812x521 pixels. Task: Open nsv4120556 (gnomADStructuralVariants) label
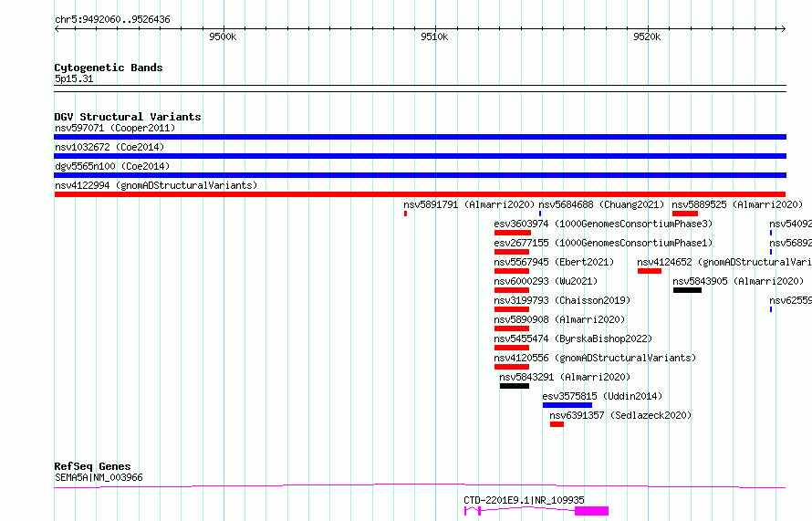point(595,358)
